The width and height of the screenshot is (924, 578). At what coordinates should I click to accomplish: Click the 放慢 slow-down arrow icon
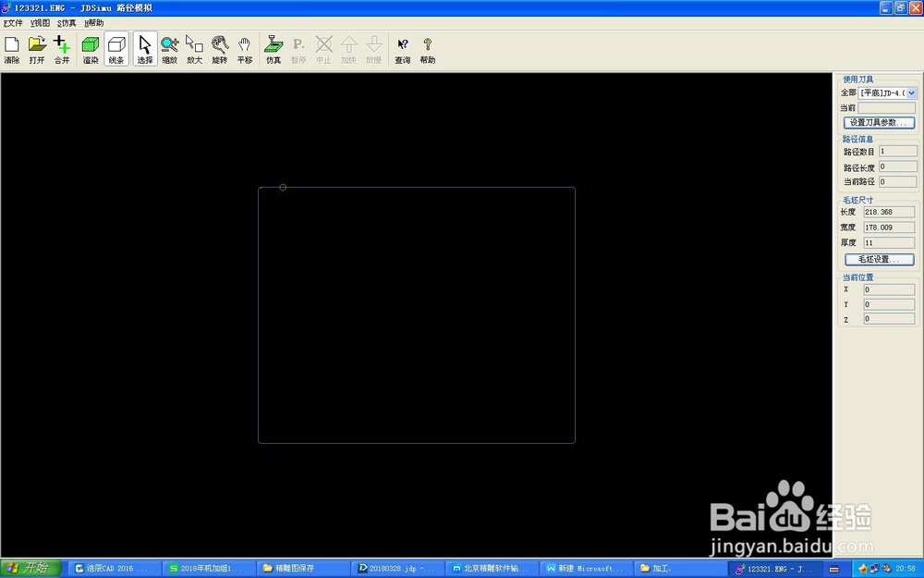pyautogui.click(x=373, y=50)
